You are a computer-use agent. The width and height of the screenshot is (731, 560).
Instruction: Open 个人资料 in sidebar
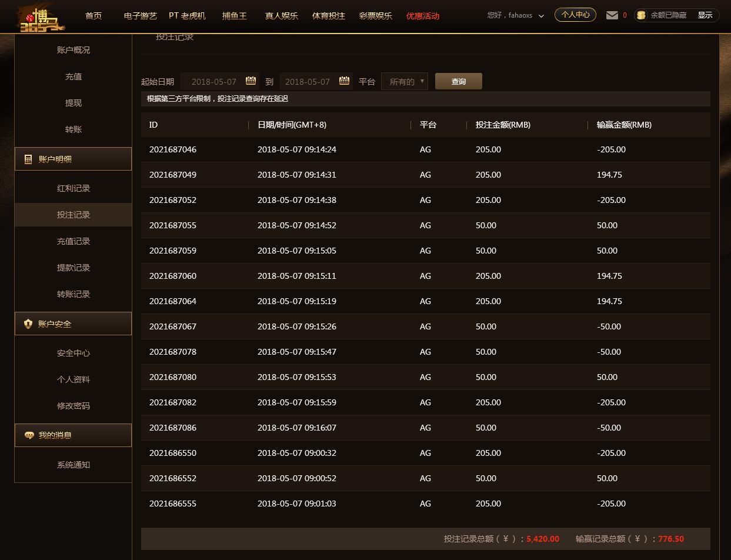(74, 379)
